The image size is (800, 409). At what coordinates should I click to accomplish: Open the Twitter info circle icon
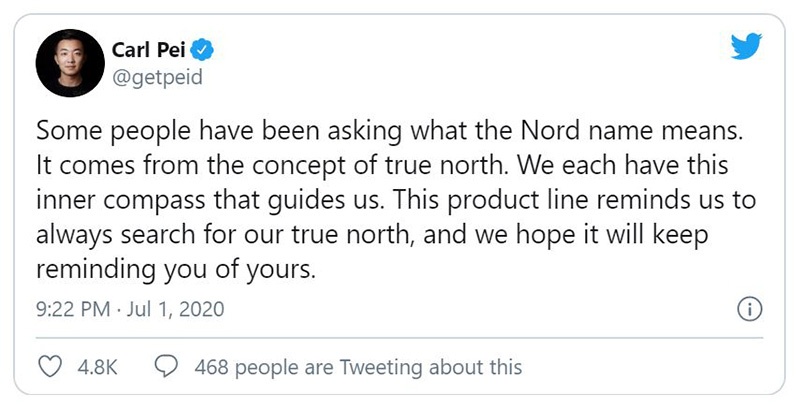[x=747, y=310]
